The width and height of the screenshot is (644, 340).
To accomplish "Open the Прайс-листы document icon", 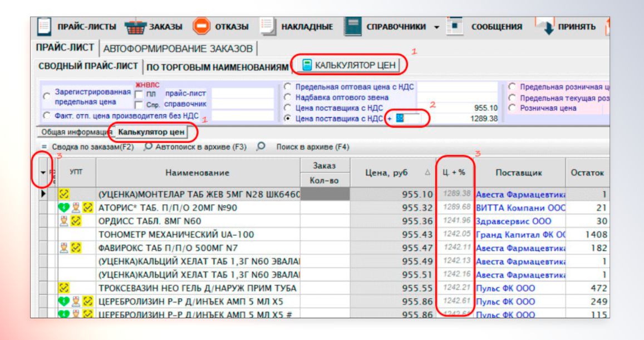I will coord(43,26).
